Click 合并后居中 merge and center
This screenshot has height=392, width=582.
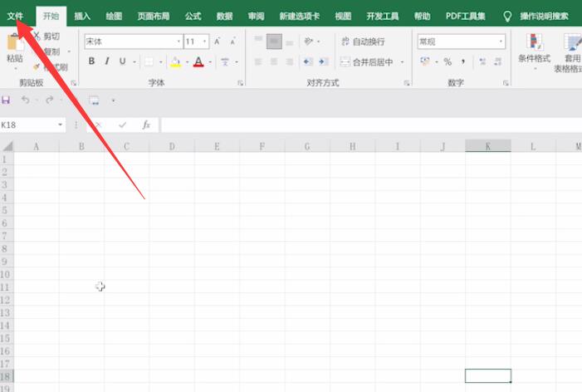tap(367, 62)
